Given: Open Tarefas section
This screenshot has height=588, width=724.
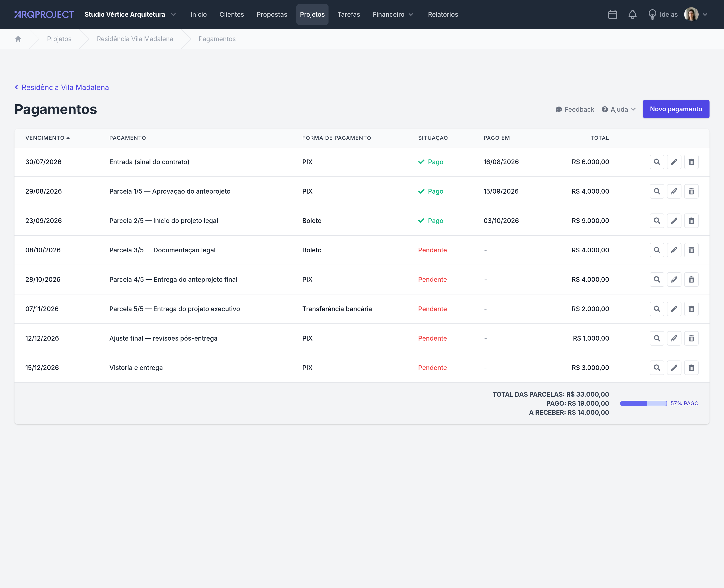Looking at the screenshot, I should (349, 14).
